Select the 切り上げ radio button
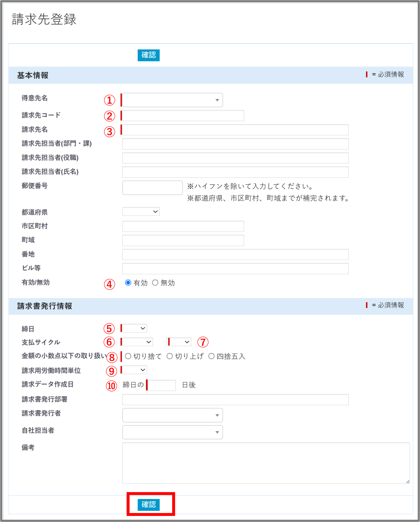The image size is (420, 522). (x=170, y=356)
